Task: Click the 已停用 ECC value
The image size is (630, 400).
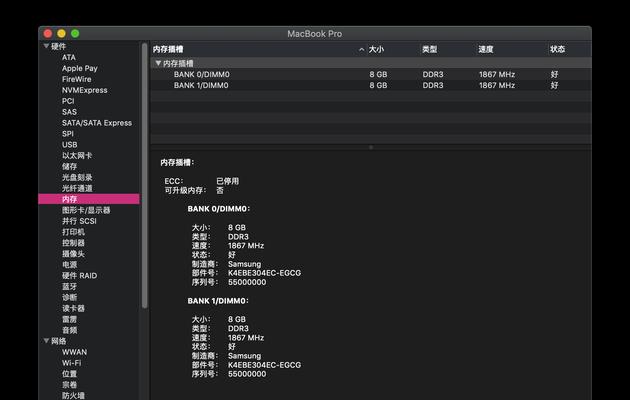Action: (x=227, y=181)
